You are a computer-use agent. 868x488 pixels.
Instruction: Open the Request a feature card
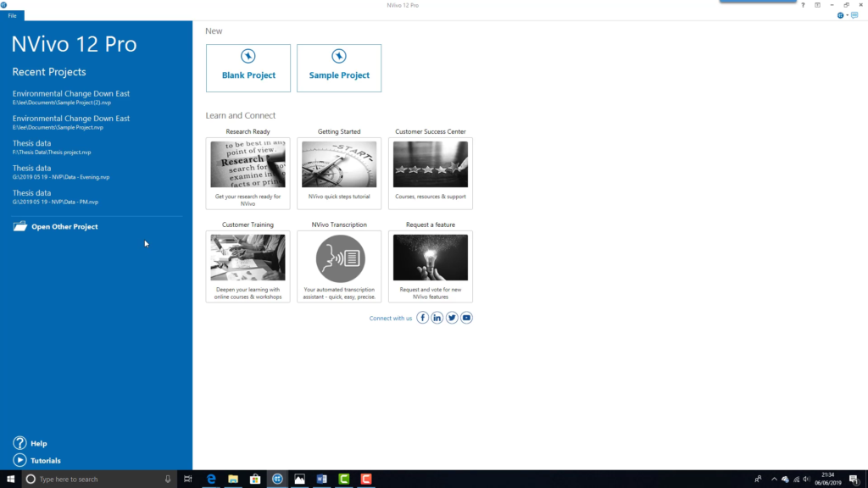[430, 266]
